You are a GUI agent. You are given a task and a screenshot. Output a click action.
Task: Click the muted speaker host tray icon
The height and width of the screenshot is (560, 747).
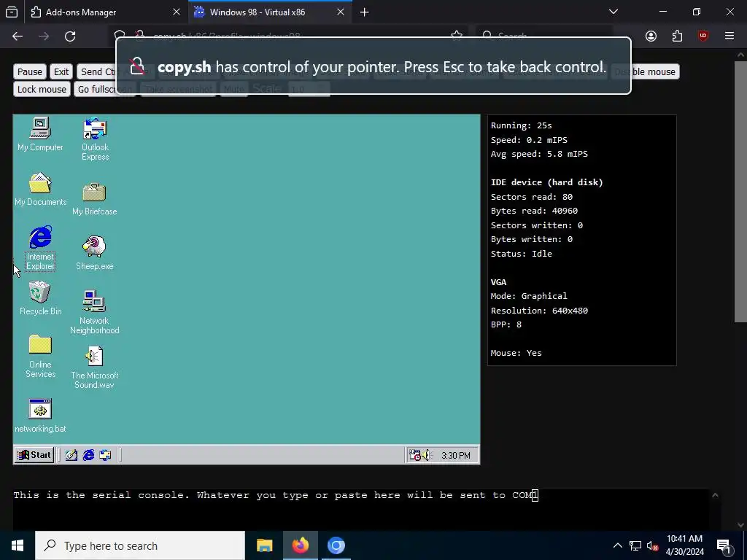click(652, 545)
